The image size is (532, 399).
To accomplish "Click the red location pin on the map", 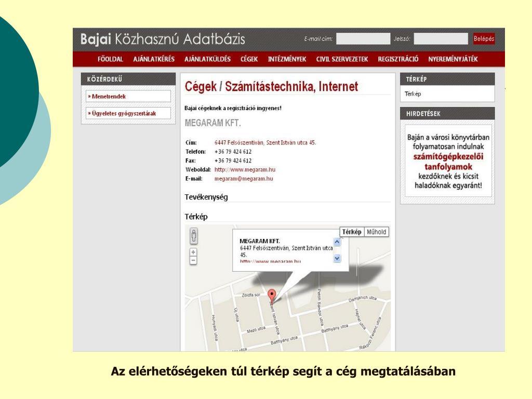I will coord(272,296).
